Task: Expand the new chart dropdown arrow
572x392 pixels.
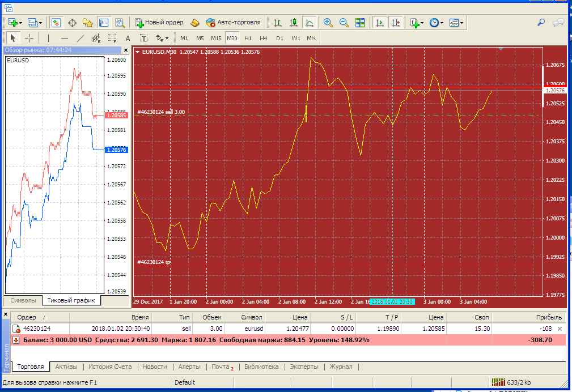Action: (20, 23)
